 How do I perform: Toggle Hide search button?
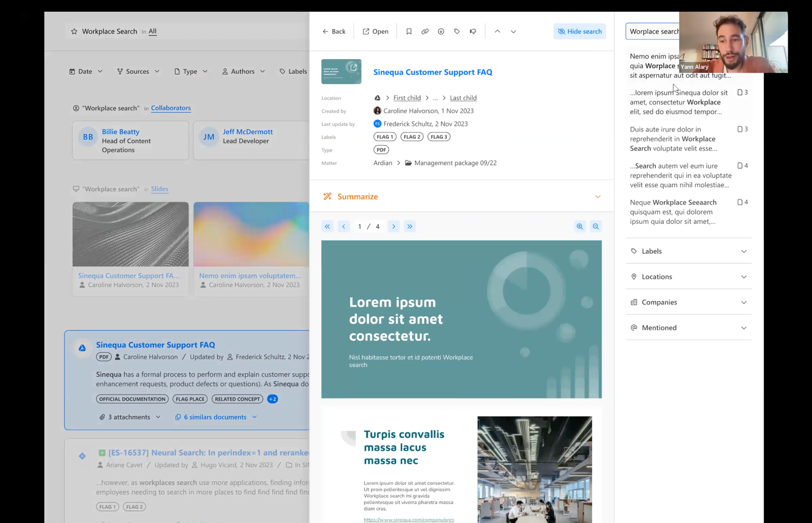(580, 31)
